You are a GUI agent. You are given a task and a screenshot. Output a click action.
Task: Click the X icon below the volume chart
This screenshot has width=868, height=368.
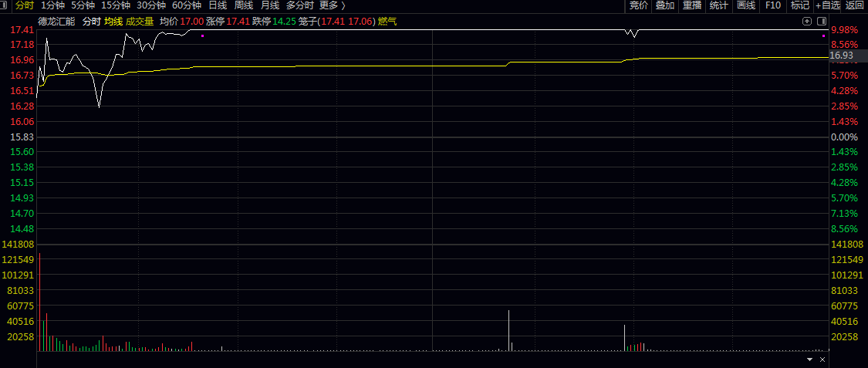pos(822,360)
